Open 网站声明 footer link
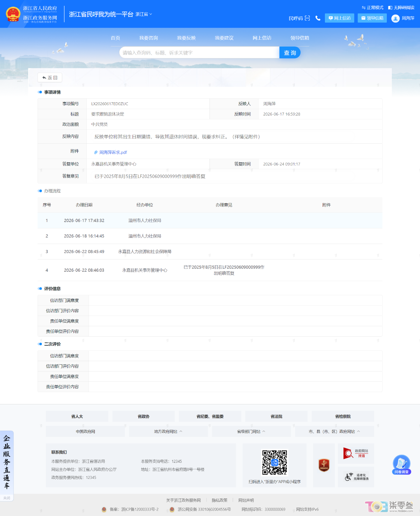Viewport: 420px width, 516px height. tap(246, 500)
